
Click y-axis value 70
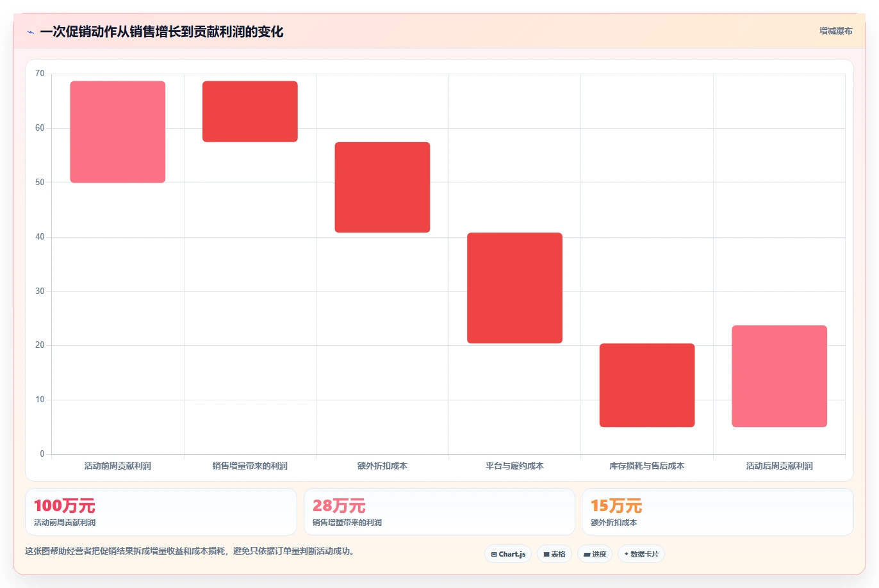coord(40,74)
